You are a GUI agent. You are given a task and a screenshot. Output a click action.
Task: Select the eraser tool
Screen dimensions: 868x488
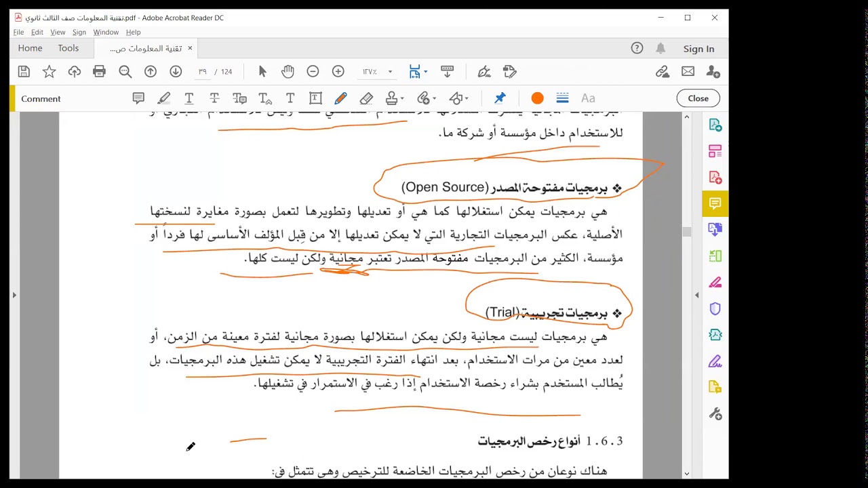(366, 98)
